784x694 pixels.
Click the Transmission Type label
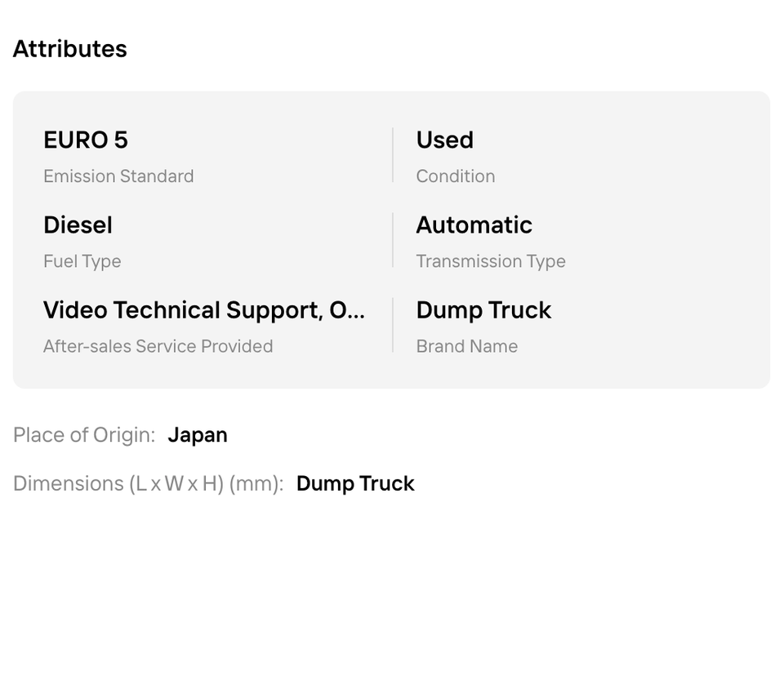click(x=491, y=261)
